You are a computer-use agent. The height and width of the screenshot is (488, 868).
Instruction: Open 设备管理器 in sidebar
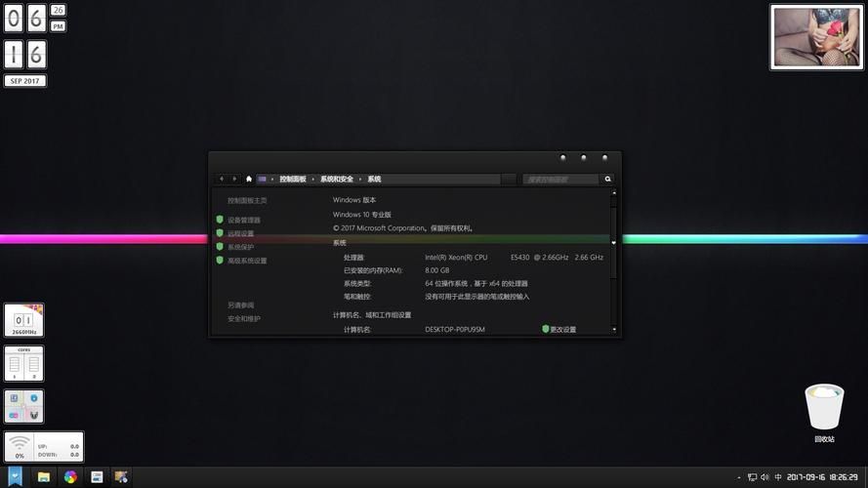tap(244, 220)
